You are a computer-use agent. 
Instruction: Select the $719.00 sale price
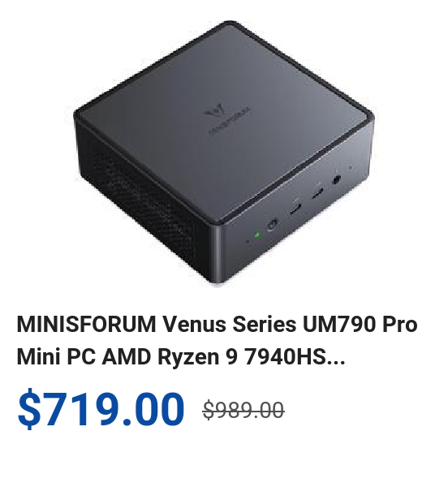(x=101, y=408)
